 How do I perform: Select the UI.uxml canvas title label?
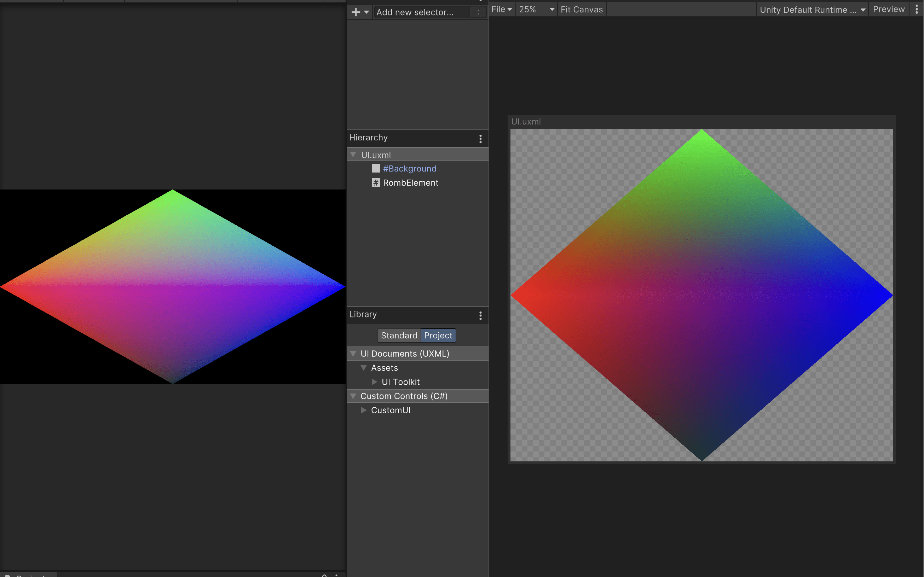coord(526,122)
